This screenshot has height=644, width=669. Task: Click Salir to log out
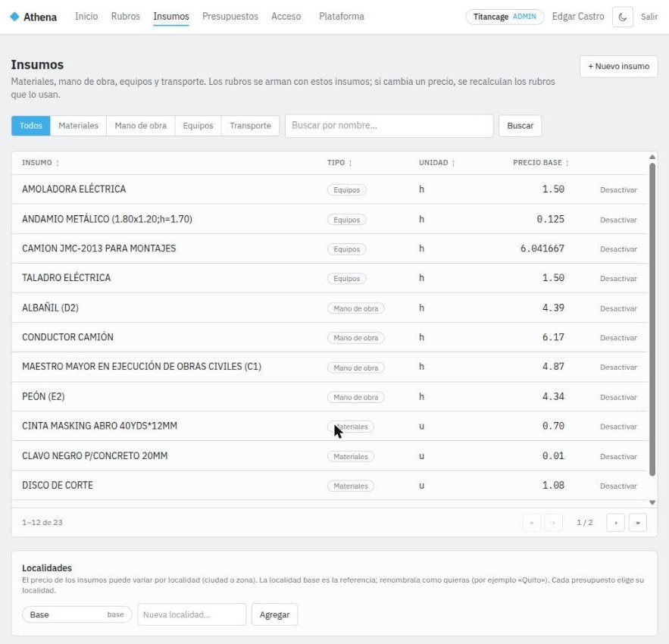click(649, 17)
